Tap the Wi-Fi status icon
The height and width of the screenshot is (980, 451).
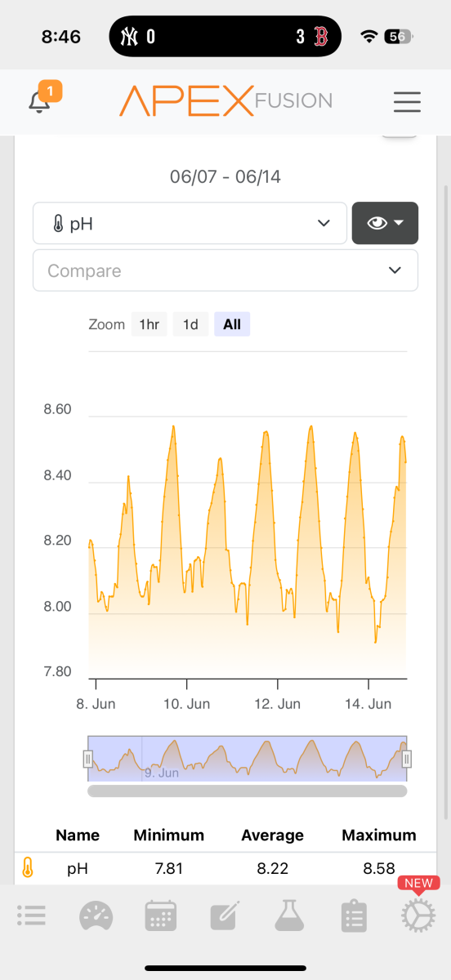click(369, 37)
